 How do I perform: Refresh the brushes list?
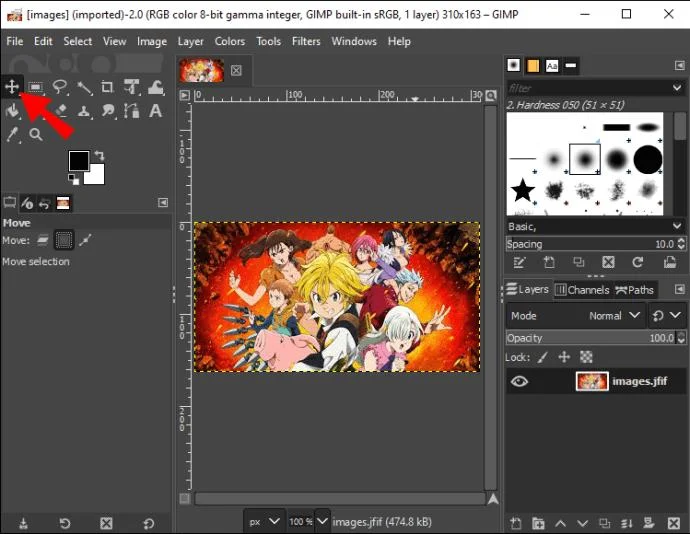(x=638, y=263)
